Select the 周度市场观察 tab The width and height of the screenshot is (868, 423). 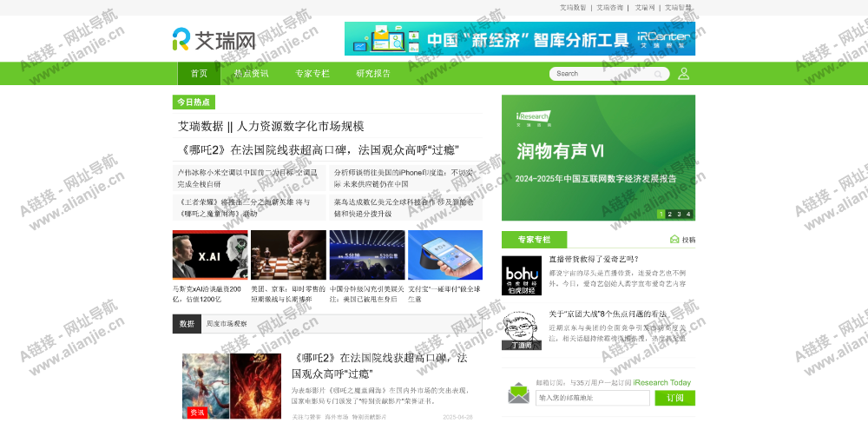(227, 324)
